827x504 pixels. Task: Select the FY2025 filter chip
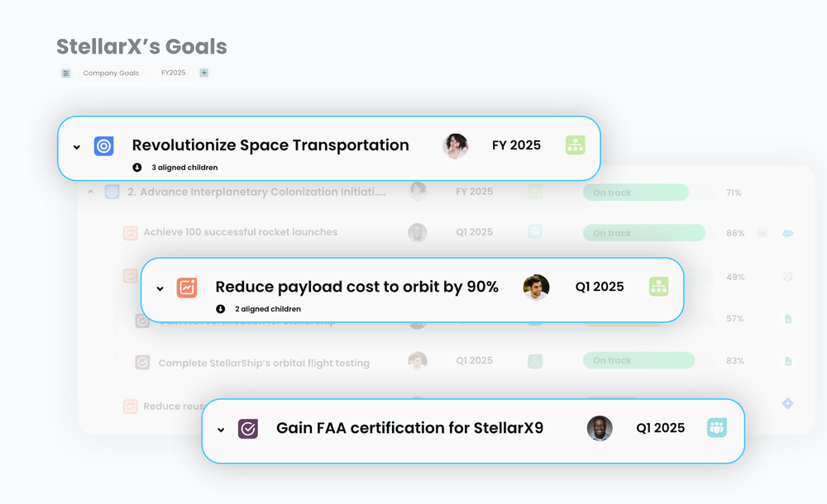tap(173, 73)
